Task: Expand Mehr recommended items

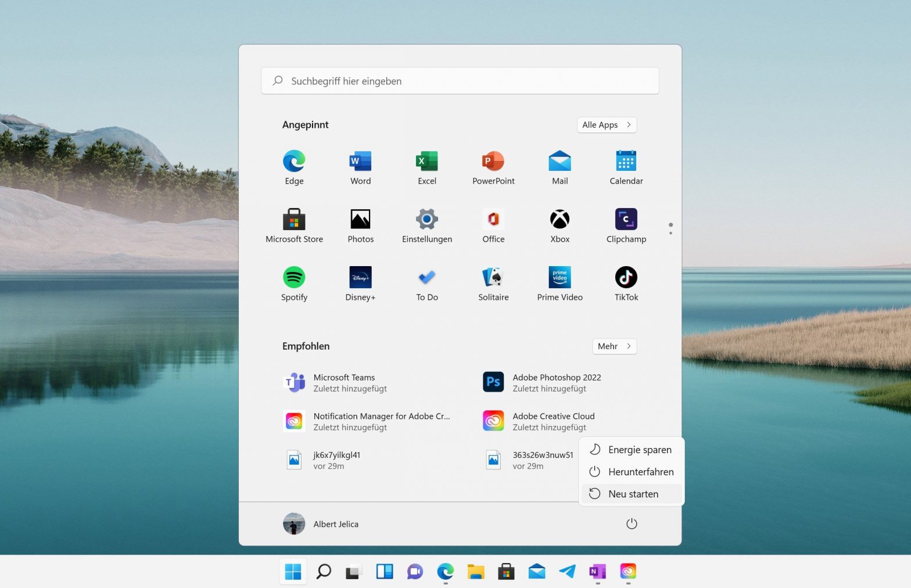Action: (x=614, y=346)
